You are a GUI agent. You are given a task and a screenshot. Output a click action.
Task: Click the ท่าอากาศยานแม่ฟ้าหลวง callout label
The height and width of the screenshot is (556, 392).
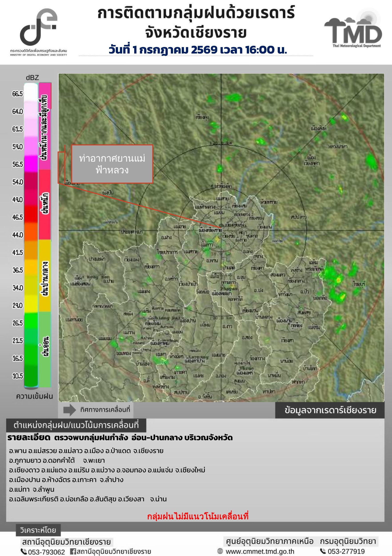pos(112,164)
